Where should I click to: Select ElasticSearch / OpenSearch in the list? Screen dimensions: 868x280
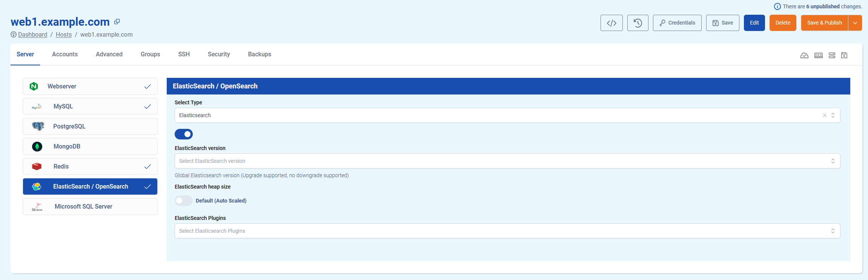(x=90, y=187)
